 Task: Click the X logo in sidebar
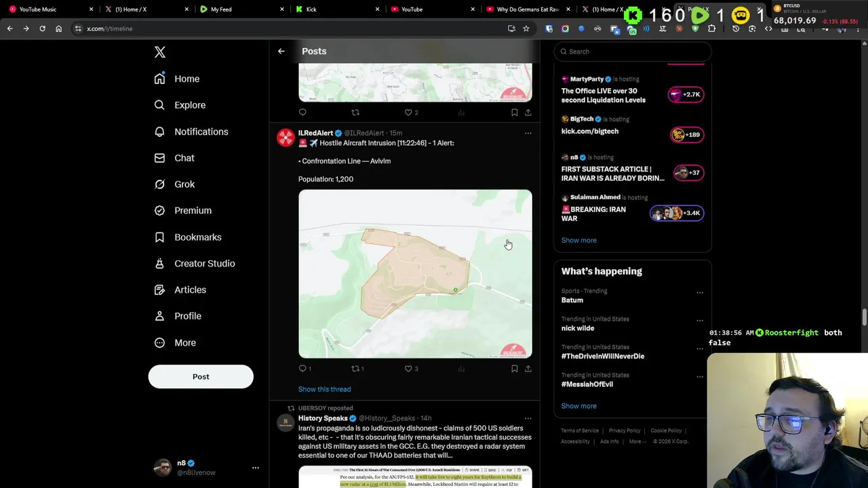pos(160,52)
